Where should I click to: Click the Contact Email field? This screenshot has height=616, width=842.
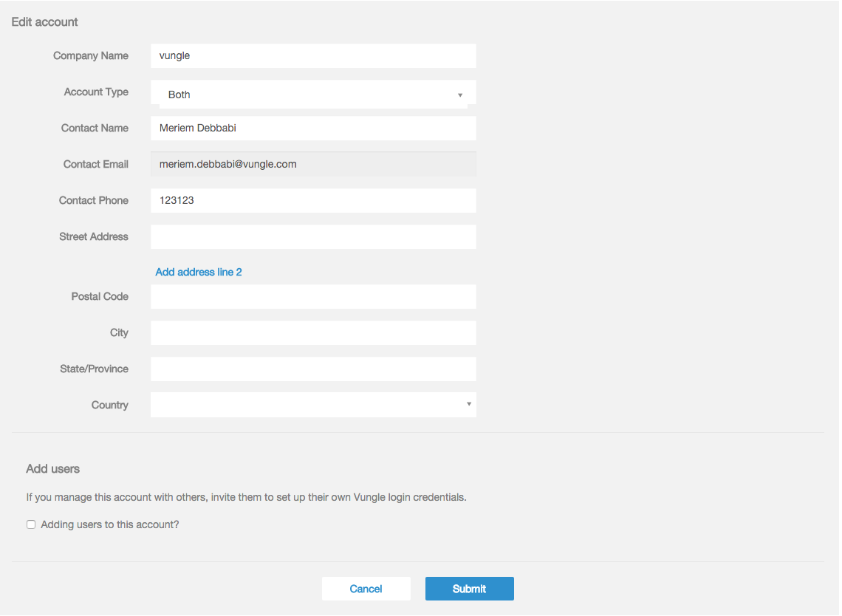(x=313, y=164)
